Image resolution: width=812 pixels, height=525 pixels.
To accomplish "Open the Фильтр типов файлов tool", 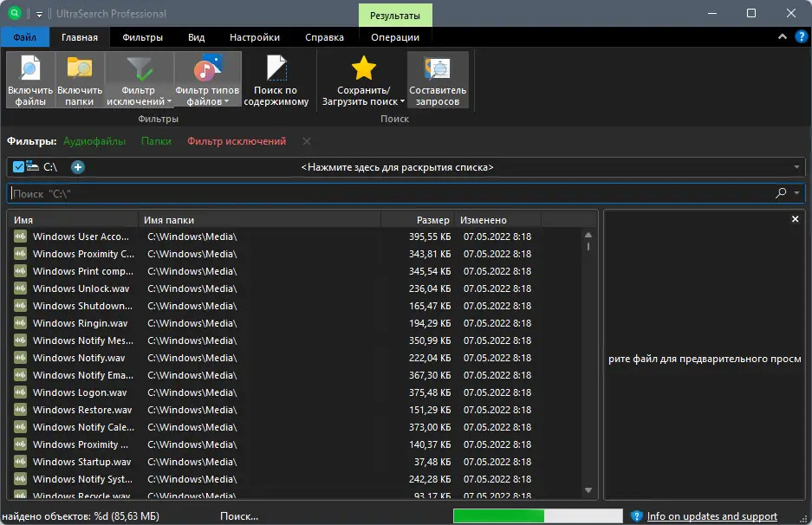I will point(207,80).
